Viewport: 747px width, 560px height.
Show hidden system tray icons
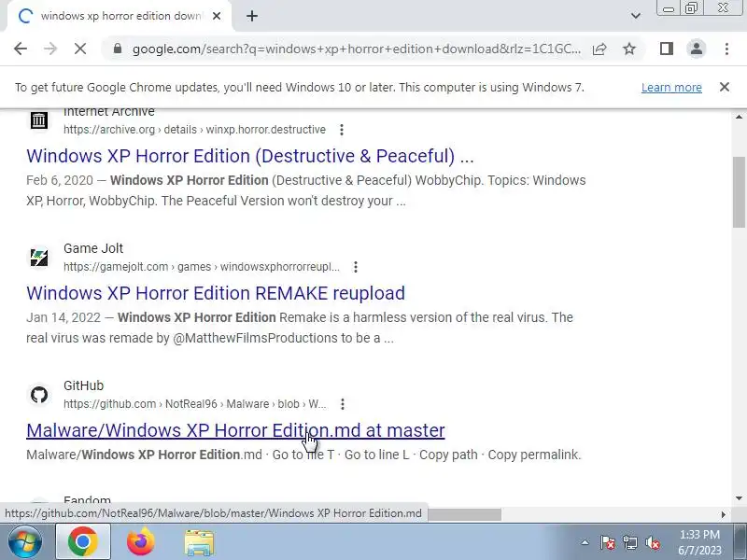pos(585,542)
